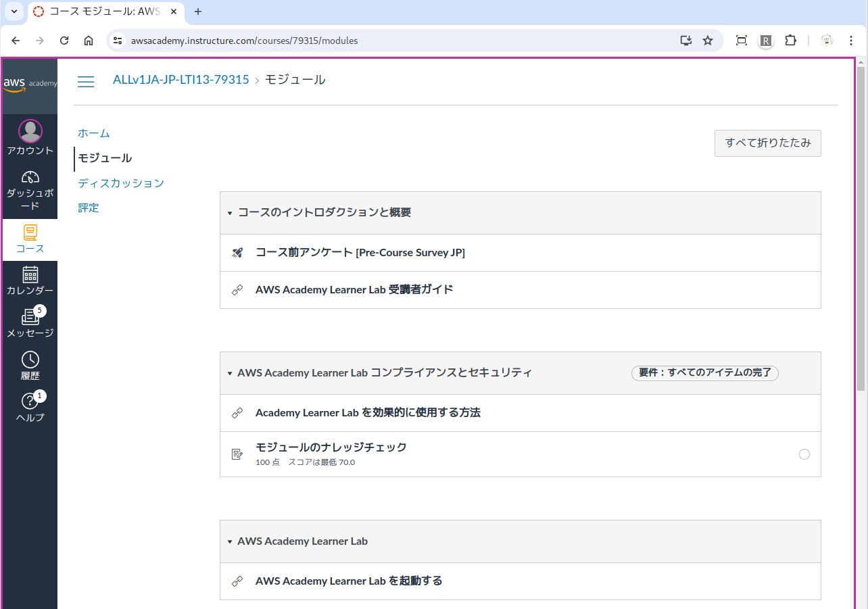Collapse the コンプライアンスとセキュリティ module

pos(230,373)
